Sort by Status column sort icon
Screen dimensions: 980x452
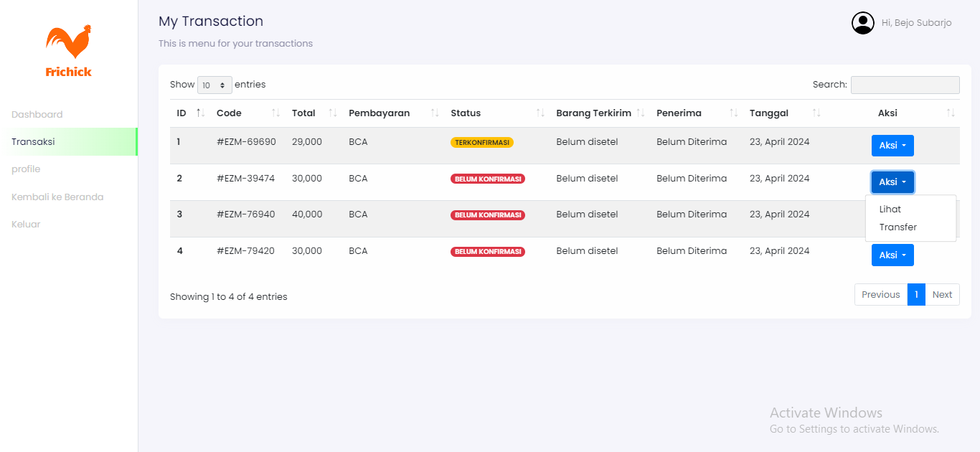tap(540, 113)
